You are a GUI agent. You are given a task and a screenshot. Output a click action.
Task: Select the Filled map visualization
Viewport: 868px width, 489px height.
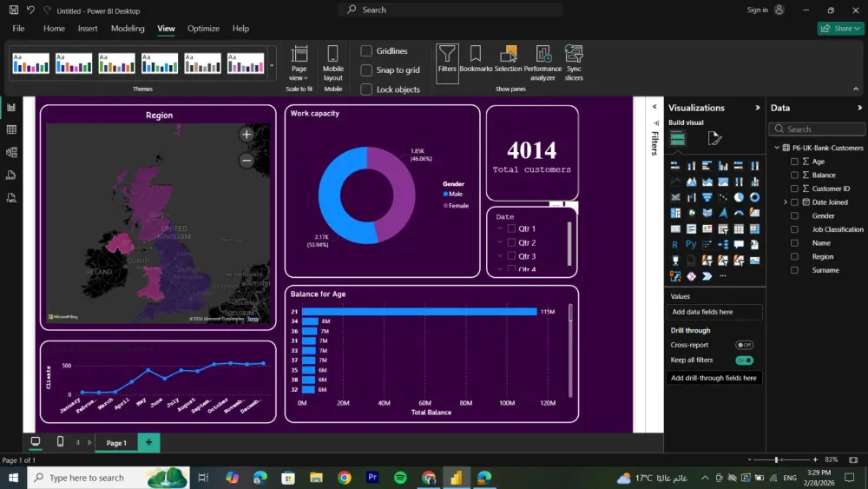click(x=707, y=213)
